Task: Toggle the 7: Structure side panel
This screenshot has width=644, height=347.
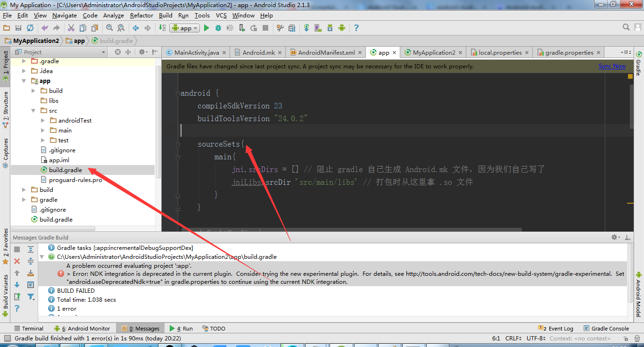Action: point(6,109)
